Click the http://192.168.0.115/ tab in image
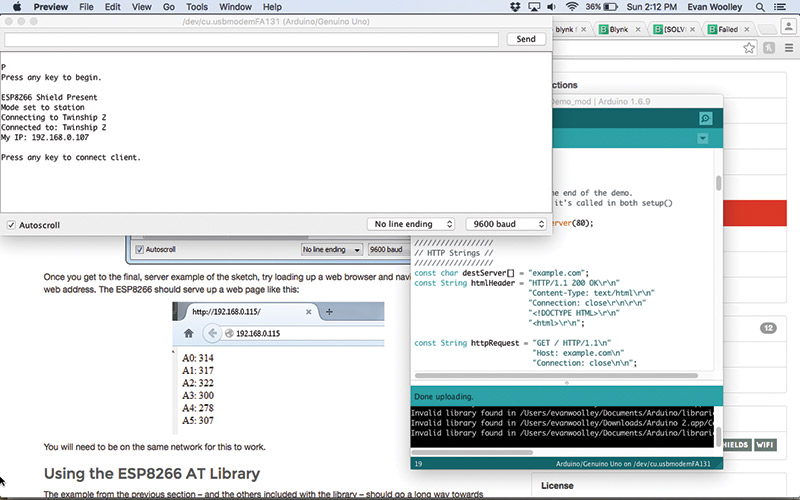The height and width of the screenshot is (500, 800). pyautogui.click(x=248, y=311)
